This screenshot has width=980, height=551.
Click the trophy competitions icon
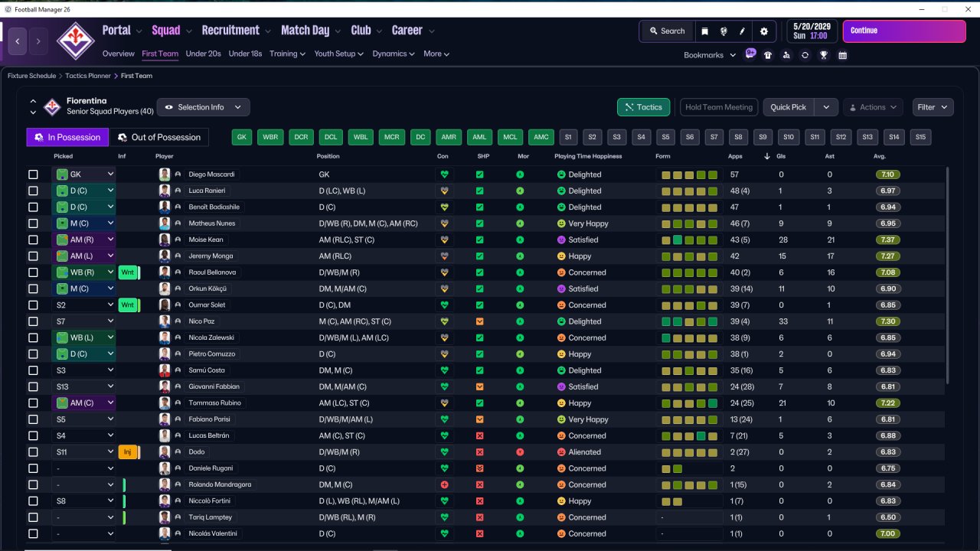point(824,55)
